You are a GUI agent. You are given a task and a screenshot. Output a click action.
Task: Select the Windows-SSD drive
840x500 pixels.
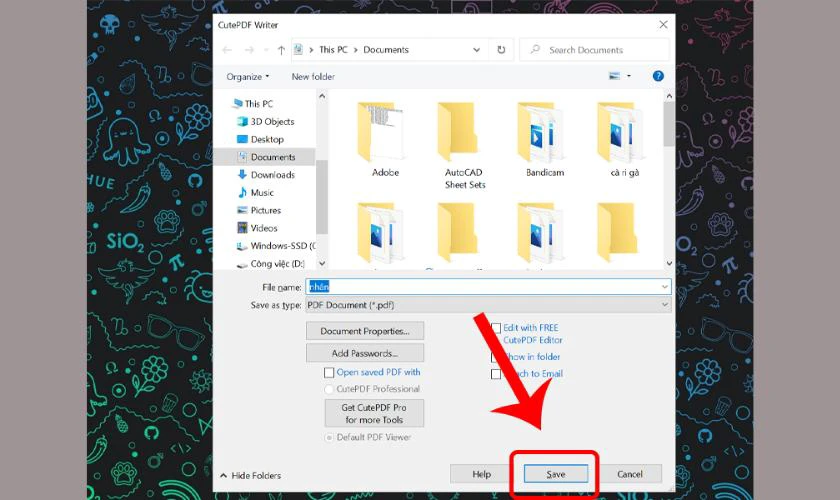[x=276, y=246]
